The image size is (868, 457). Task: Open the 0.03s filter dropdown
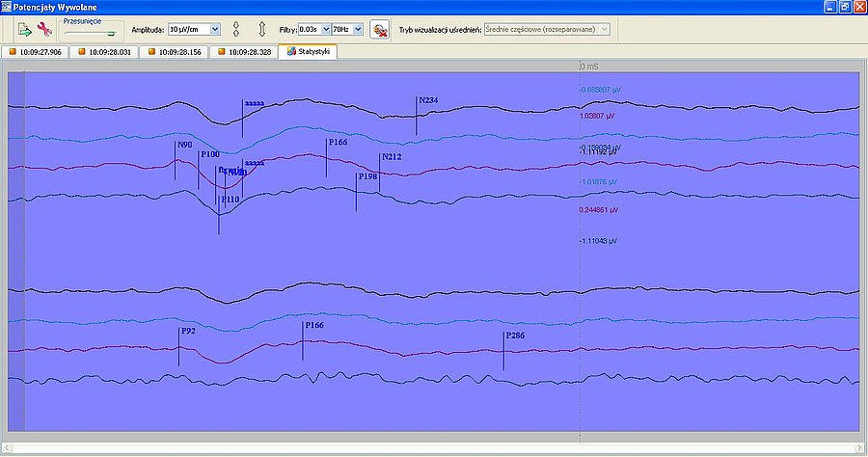click(326, 29)
